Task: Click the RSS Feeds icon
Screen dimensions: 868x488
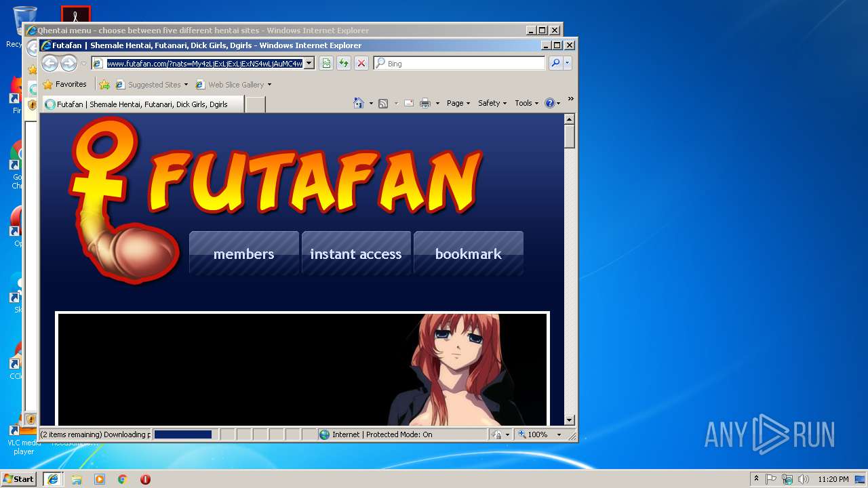Action: tap(383, 103)
